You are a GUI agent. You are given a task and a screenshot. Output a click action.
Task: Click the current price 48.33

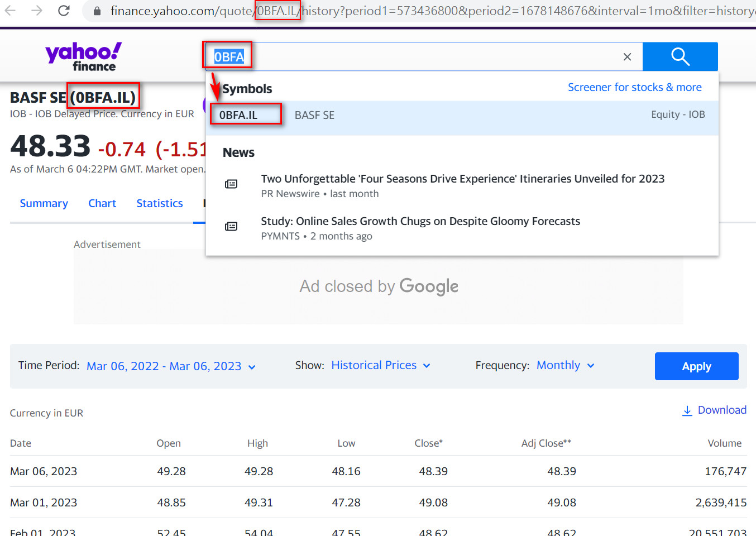click(50, 146)
